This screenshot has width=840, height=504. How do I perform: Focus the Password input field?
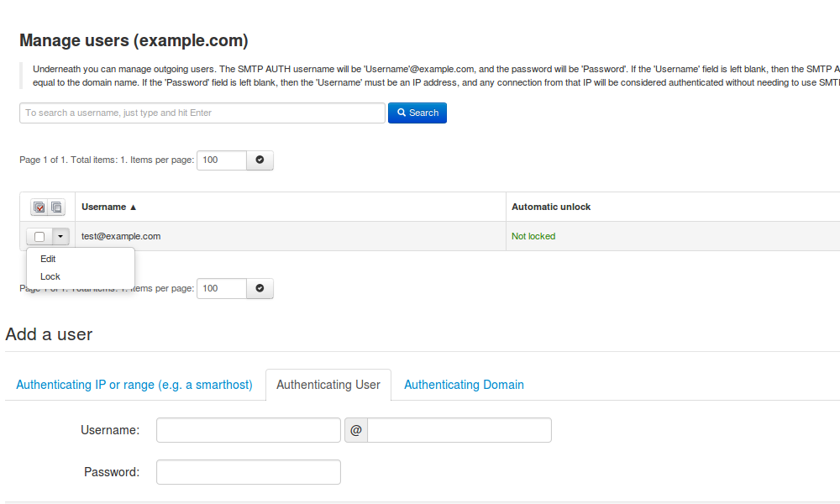pyautogui.click(x=248, y=472)
